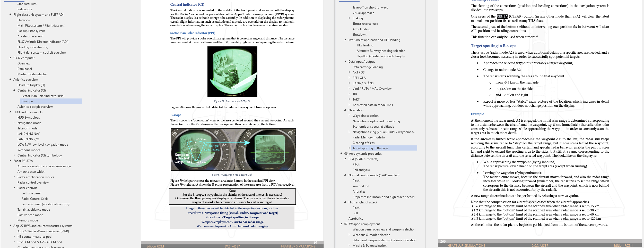
Task: Collapse 07. Weapons employment chapter
Action: coord(341,224)
